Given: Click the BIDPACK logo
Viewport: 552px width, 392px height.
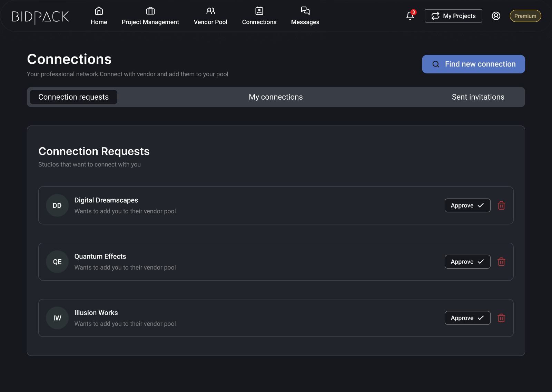Looking at the screenshot, I should click(x=40, y=17).
